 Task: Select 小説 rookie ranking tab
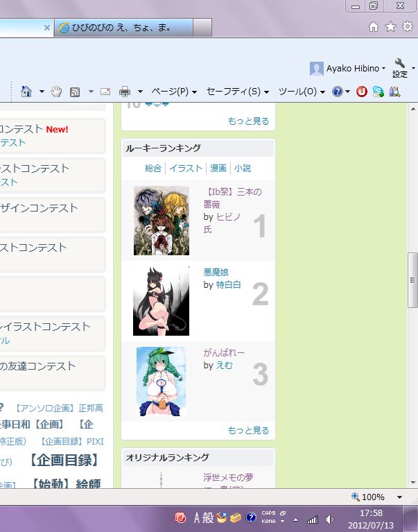click(243, 169)
